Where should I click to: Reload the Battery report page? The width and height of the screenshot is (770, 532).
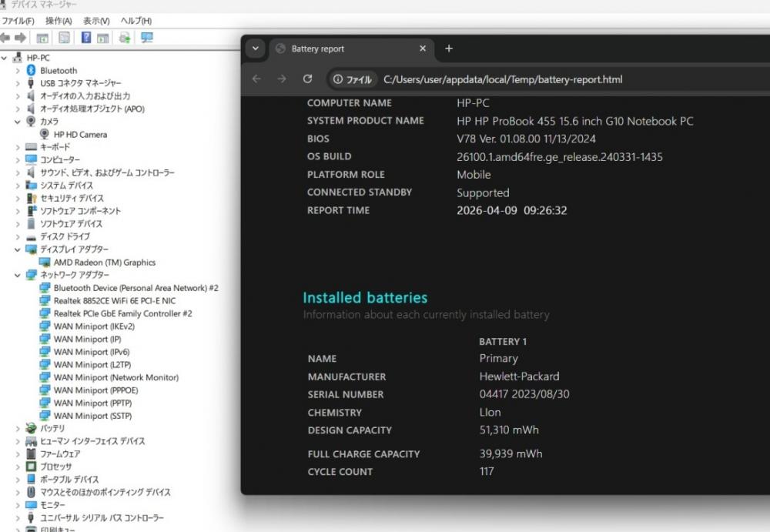tap(307, 79)
